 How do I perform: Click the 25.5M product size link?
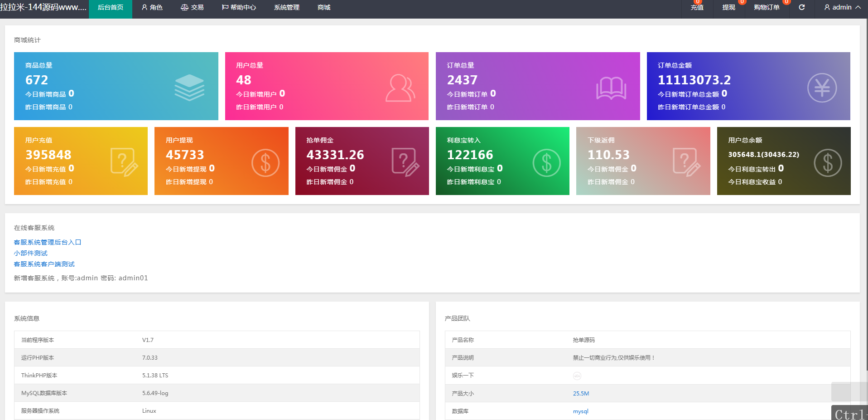[581, 393]
